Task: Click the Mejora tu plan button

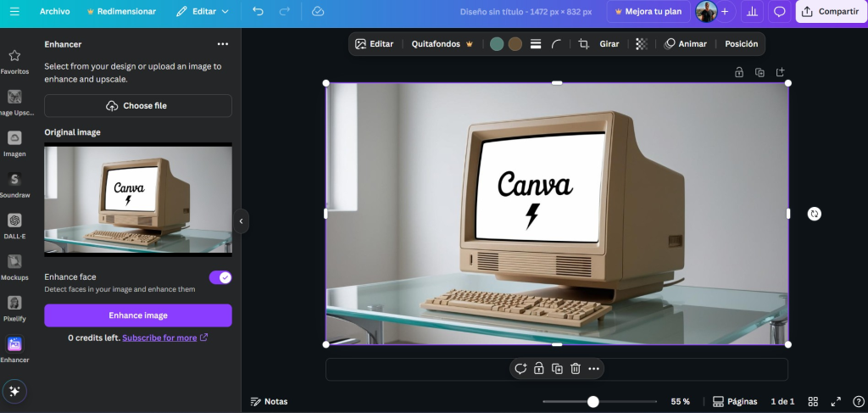Action: [x=648, y=12]
